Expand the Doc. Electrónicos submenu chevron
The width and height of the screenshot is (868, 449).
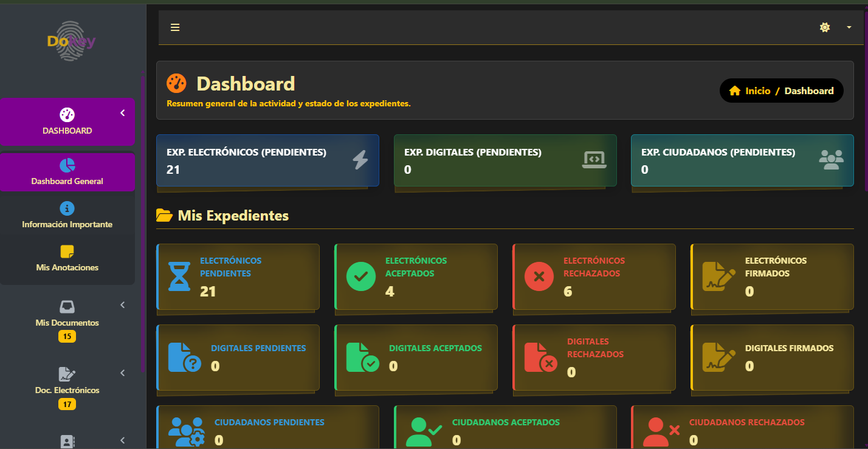[x=122, y=372]
